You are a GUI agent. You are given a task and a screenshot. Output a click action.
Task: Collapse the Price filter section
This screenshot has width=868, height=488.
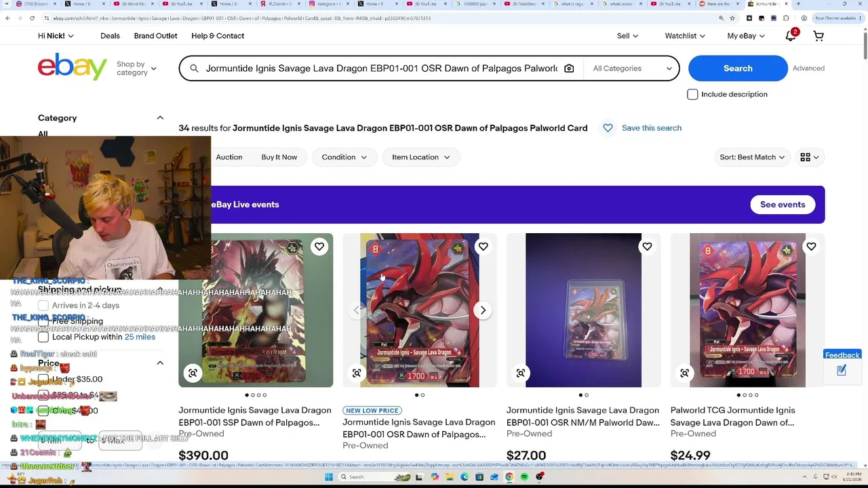[160, 363]
